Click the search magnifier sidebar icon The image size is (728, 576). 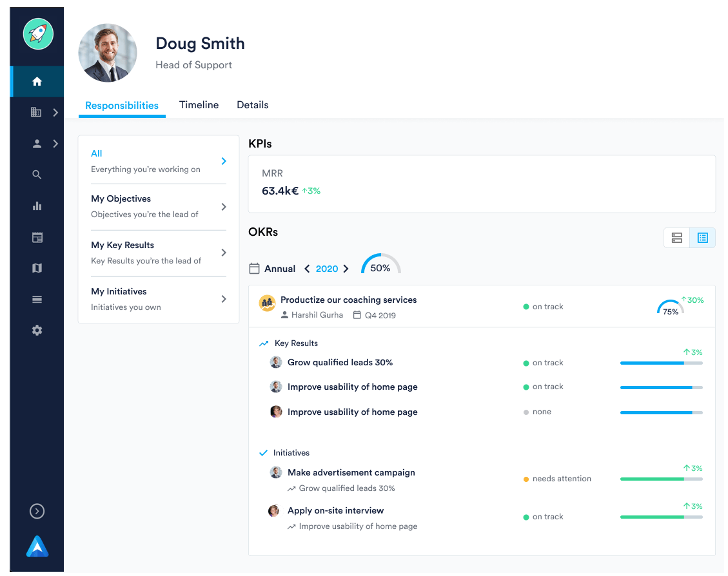click(x=37, y=175)
